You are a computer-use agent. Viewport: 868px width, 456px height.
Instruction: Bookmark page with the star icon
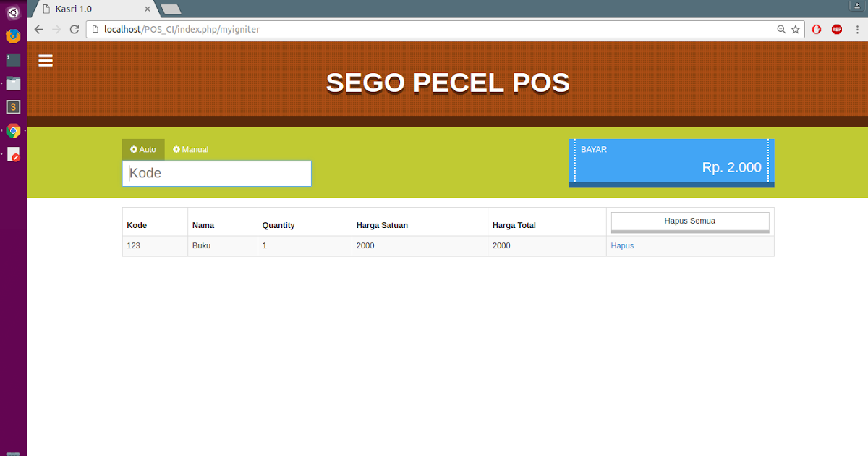pos(796,30)
